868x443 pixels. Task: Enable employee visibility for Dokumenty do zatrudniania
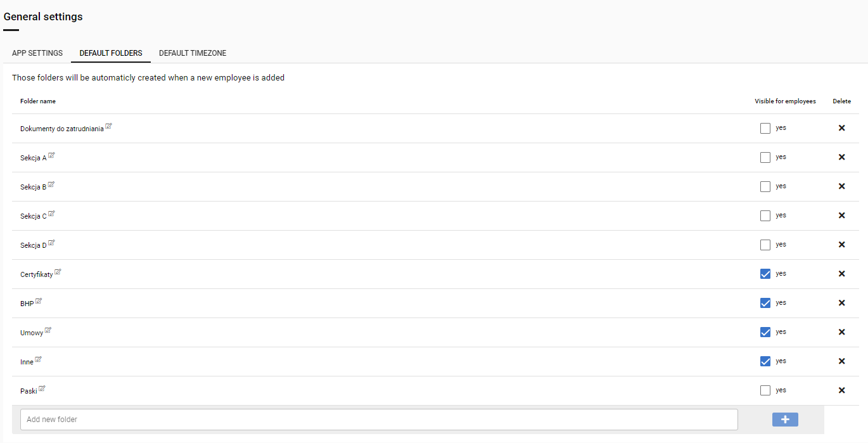click(x=765, y=128)
